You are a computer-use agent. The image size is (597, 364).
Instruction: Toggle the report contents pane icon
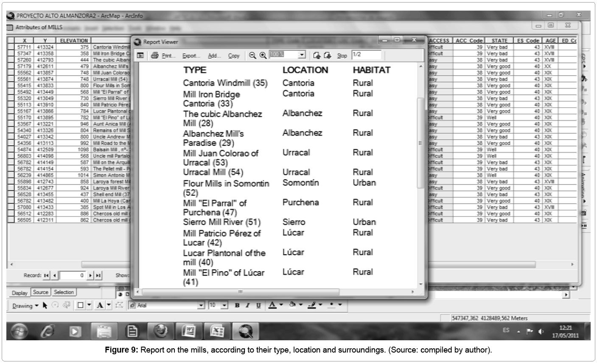140,56
